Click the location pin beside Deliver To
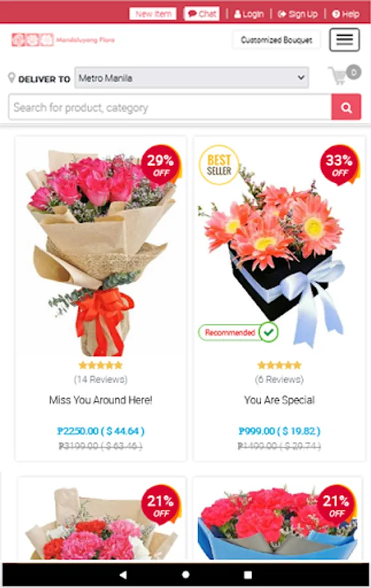 pyautogui.click(x=12, y=78)
